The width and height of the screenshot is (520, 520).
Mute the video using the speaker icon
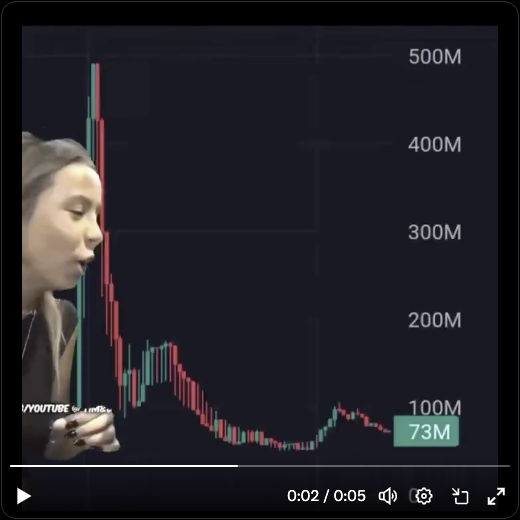pyautogui.click(x=388, y=496)
